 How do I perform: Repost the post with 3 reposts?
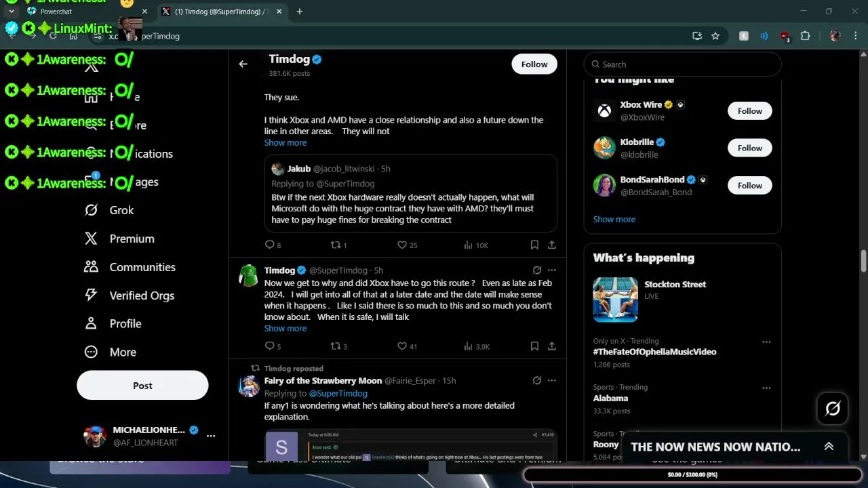coord(338,346)
